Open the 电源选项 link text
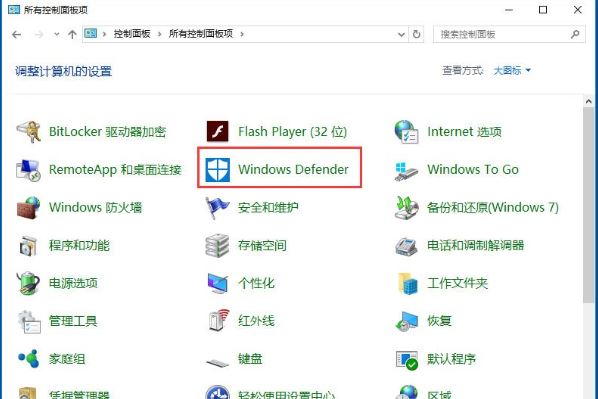Screen dimensions: 598x399 click(73, 283)
